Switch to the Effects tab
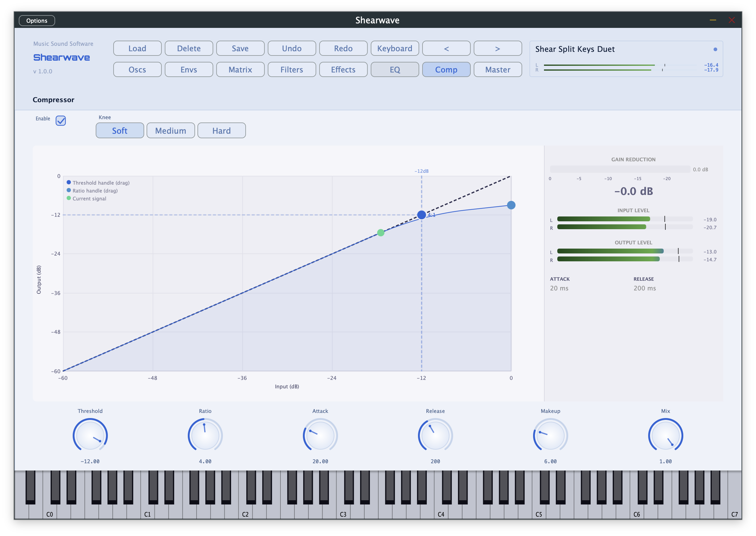The width and height of the screenshot is (756, 536). tap(343, 70)
